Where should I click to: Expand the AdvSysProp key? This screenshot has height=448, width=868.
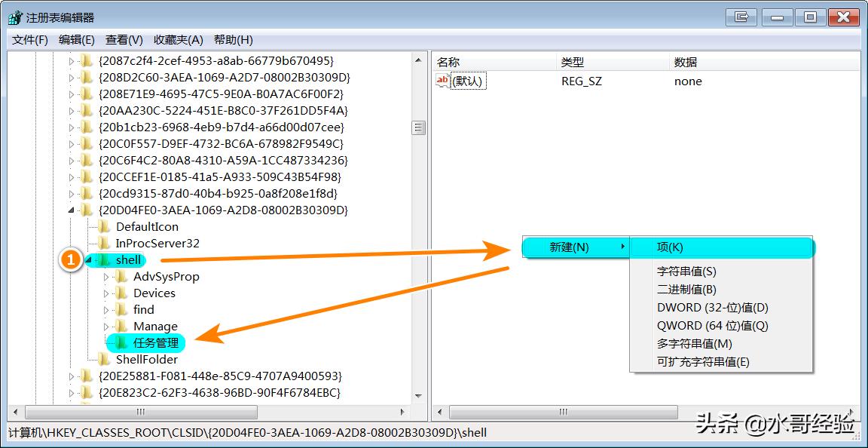coord(106,277)
